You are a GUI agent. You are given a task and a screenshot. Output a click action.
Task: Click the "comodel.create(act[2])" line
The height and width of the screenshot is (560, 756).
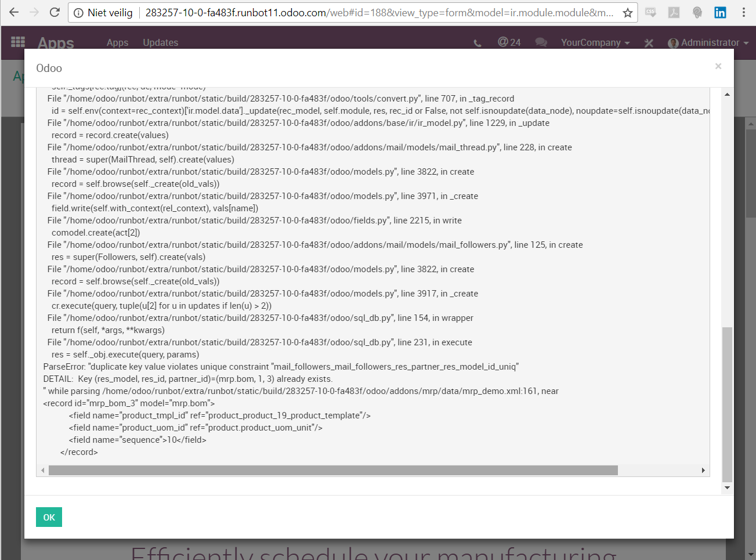pos(96,233)
